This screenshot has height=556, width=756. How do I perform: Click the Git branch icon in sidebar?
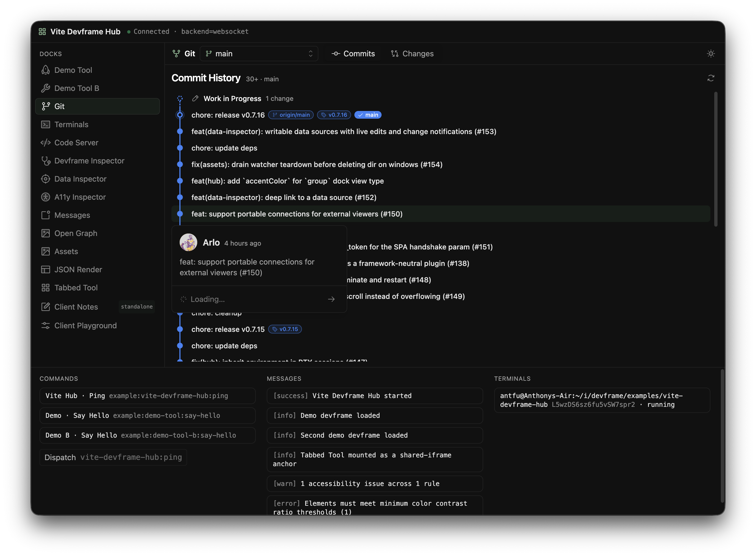(x=45, y=106)
